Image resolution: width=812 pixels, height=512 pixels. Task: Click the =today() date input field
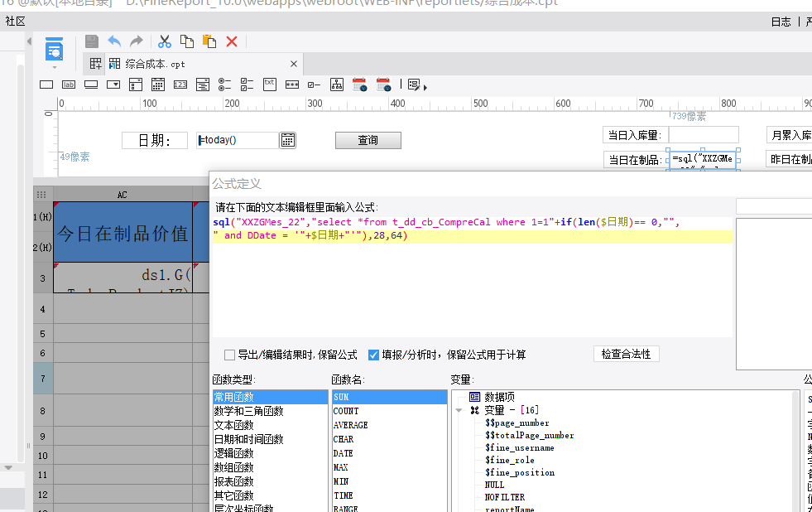click(238, 141)
